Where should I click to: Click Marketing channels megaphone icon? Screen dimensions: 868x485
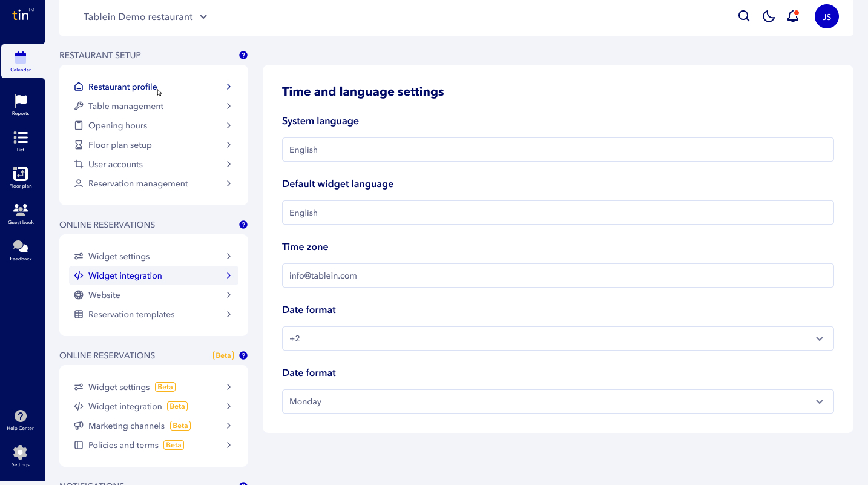click(79, 426)
